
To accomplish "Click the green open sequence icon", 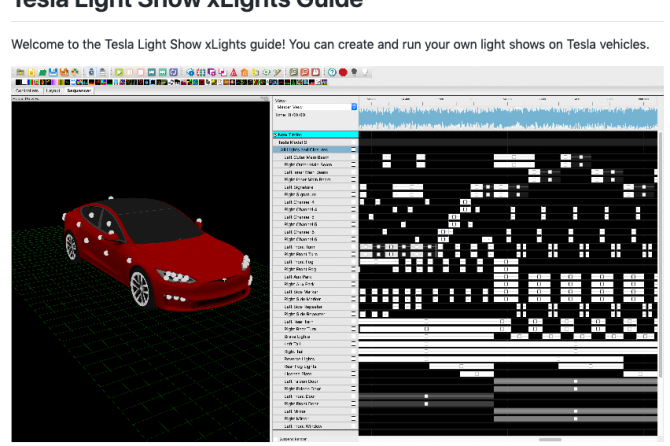I will tap(42, 72).
